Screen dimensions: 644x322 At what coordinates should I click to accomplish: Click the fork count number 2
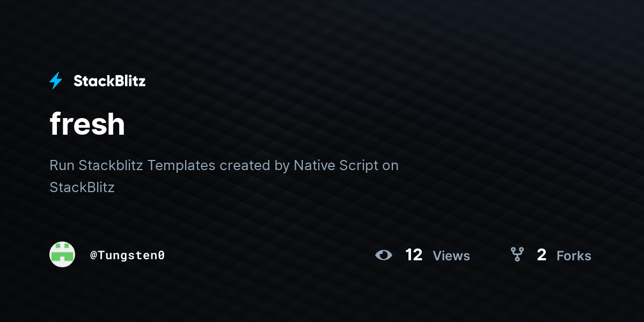541,255
